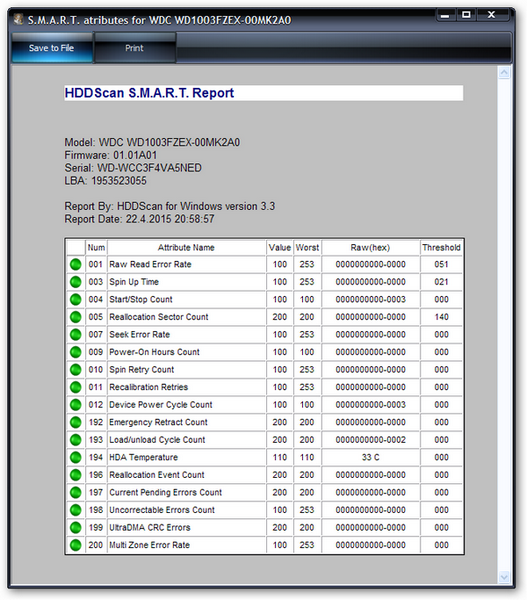Click the Attribute Name column header
The width and height of the screenshot is (527, 600).
click(x=186, y=248)
